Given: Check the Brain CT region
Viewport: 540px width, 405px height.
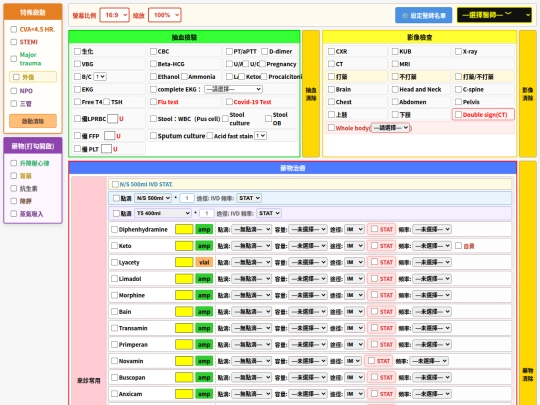Looking at the screenshot, I should pos(331,89).
